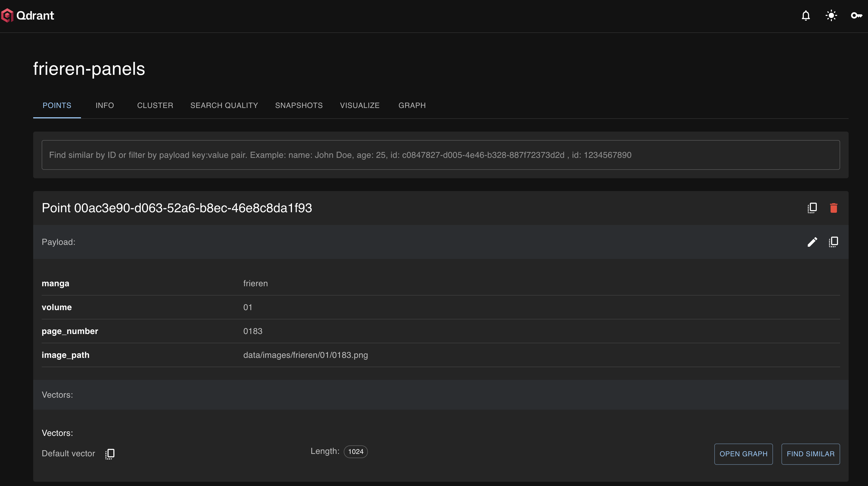Open the SNAPSHOTS tab
The image size is (868, 486).
pyautogui.click(x=299, y=105)
